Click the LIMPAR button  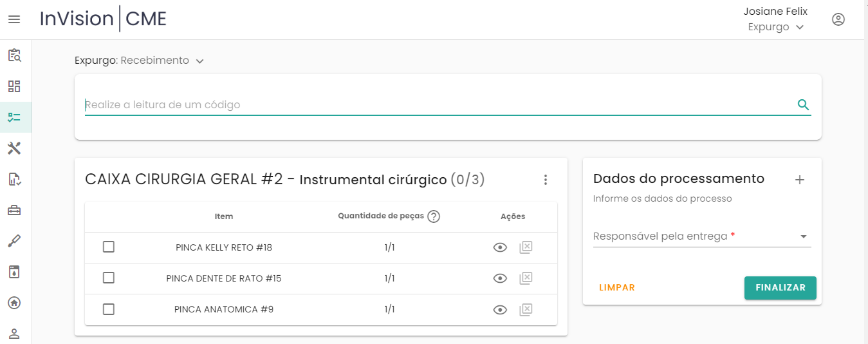(616, 288)
